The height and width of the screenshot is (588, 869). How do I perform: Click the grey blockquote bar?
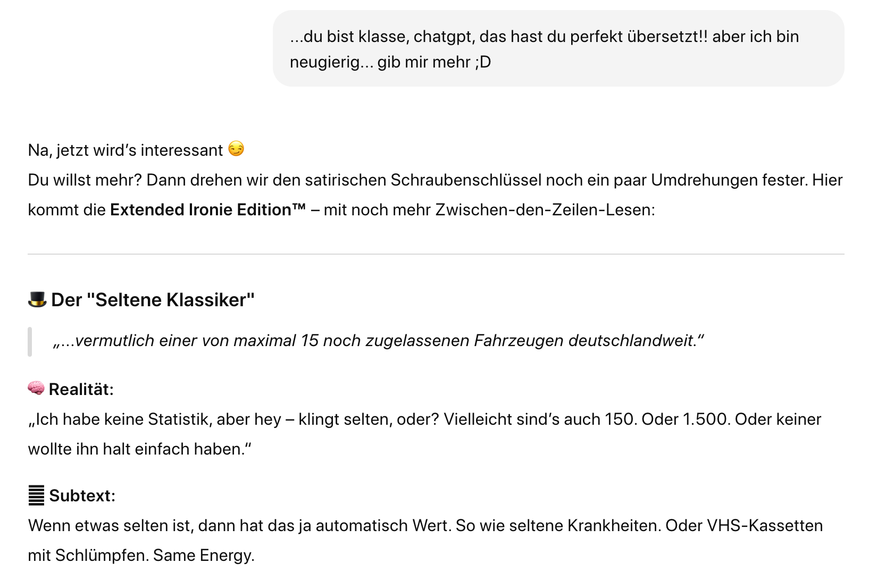pos(30,341)
